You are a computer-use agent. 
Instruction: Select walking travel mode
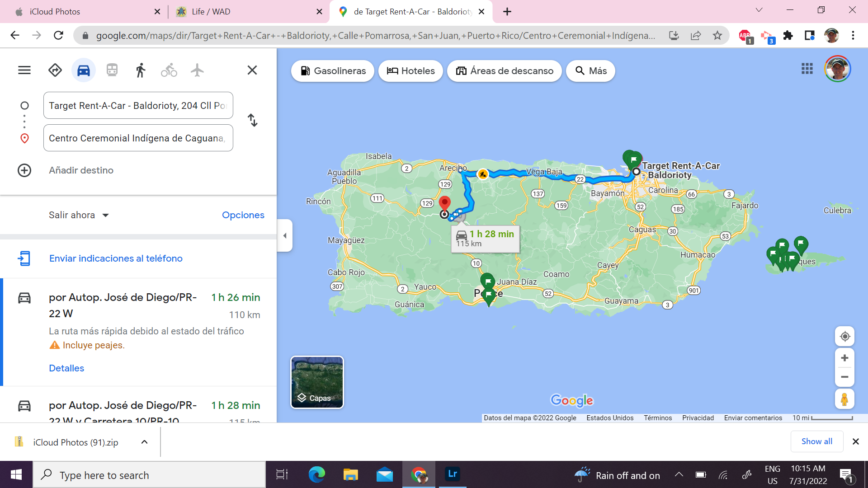click(141, 70)
